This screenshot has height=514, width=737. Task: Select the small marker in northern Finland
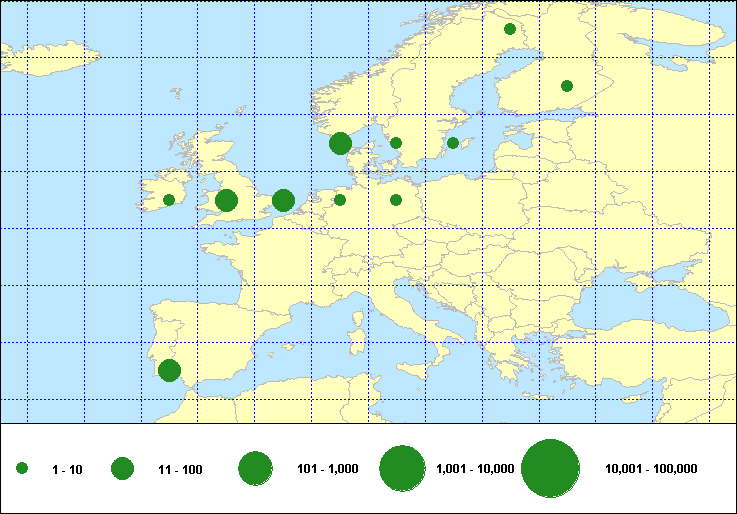[x=510, y=29]
